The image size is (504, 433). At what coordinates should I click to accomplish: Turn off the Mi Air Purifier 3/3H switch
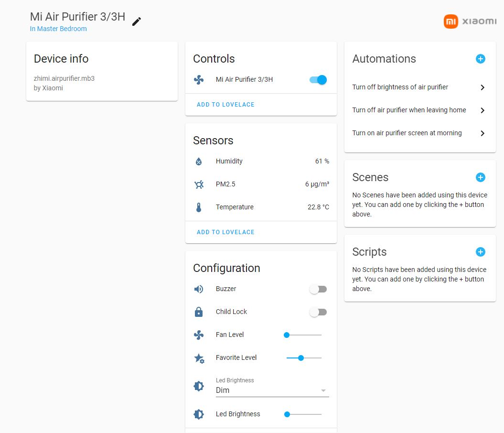(x=318, y=80)
